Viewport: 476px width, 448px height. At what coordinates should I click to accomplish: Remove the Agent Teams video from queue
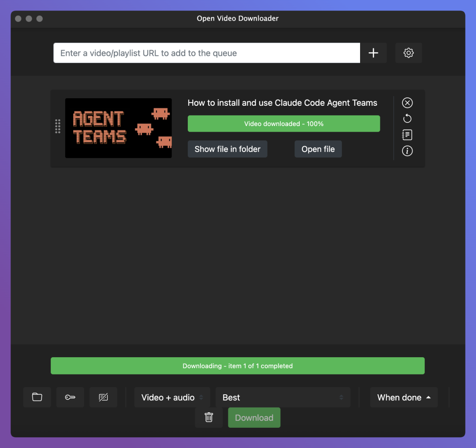[407, 103]
